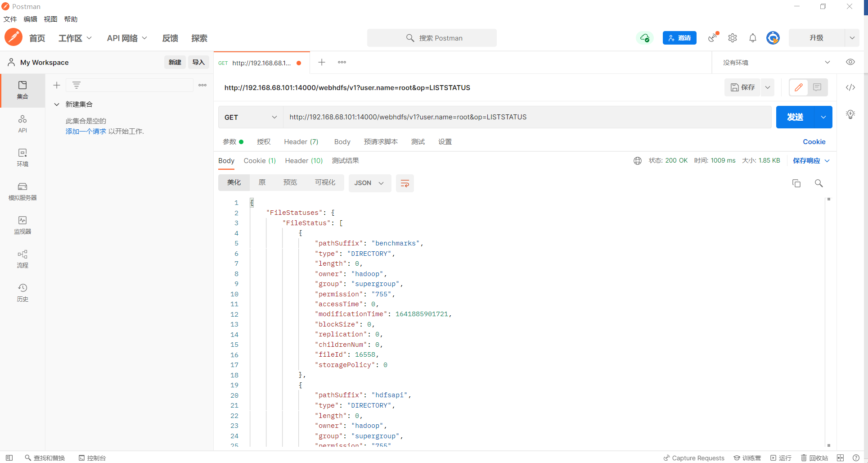868x463 pixels.
Task: Open the JSON format dropdown
Action: [x=369, y=183]
